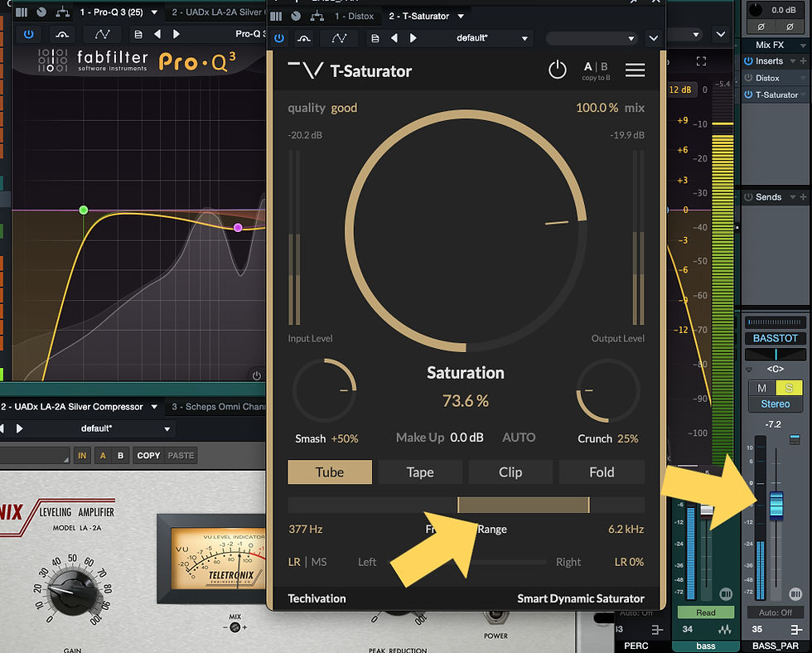The width and height of the screenshot is (812, 653).
Task: Bypass T-Saturator window via blue power icon
Action: coord(279,38)
